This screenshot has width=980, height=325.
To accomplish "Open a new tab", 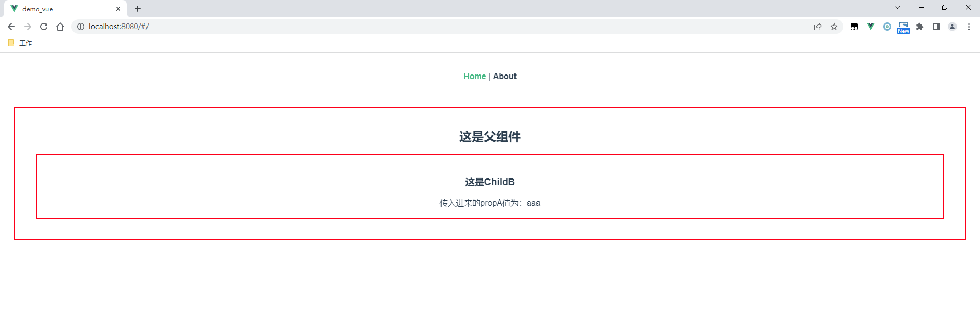I will pos(138,9).
